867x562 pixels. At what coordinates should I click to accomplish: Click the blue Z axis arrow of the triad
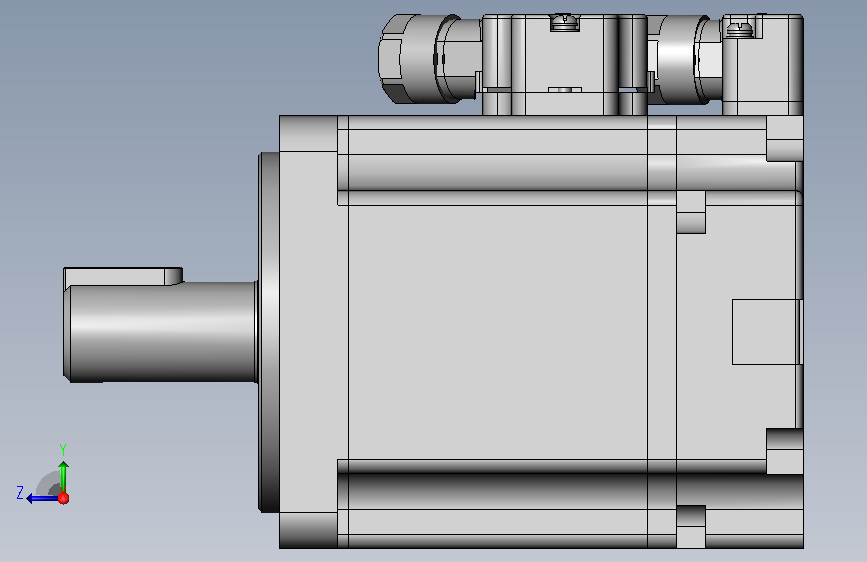coord(41,499)
